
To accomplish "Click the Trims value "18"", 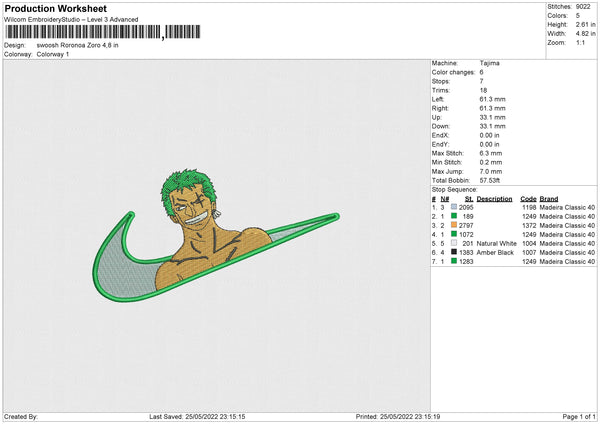I will click(x=483, y=90).
